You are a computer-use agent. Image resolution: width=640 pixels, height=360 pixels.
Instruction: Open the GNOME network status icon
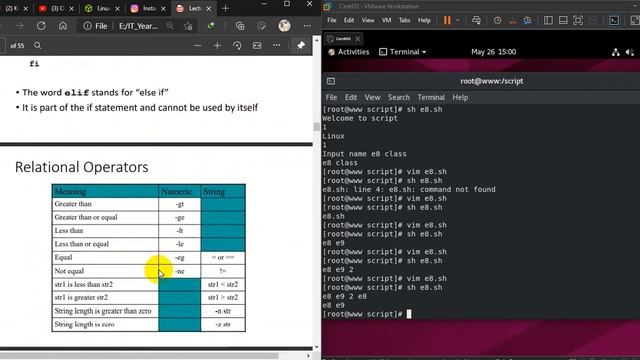click(616, 52)
